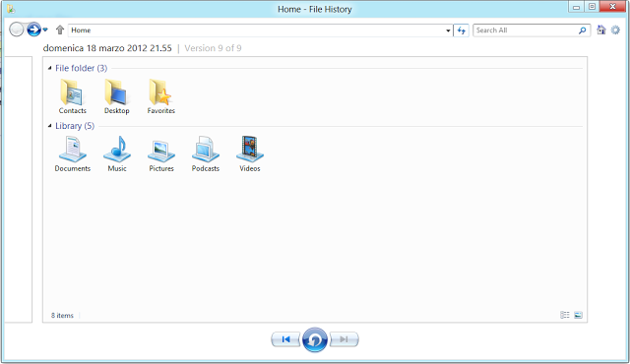630x364 pixels.
Task: Switch to details view
Action: (x=565, y=315)
